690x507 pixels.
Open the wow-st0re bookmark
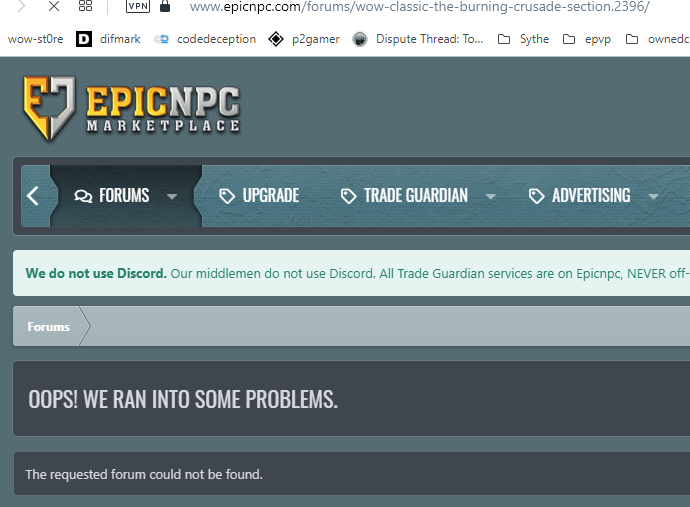click(36, 39)
